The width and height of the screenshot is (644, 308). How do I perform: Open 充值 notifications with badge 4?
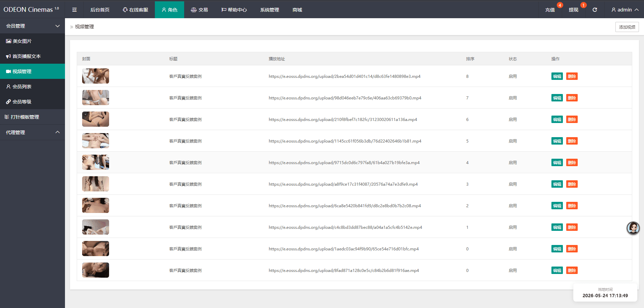tap(550, 10)
